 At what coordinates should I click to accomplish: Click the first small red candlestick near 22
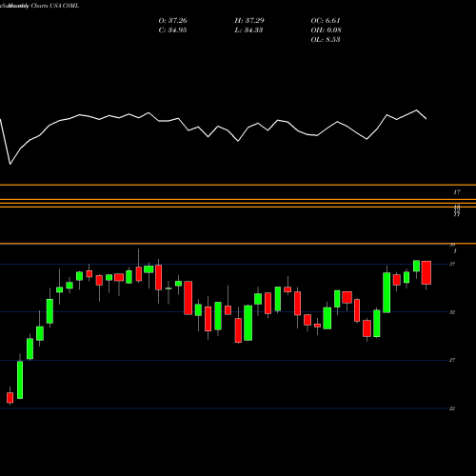(x=10, y=398)
